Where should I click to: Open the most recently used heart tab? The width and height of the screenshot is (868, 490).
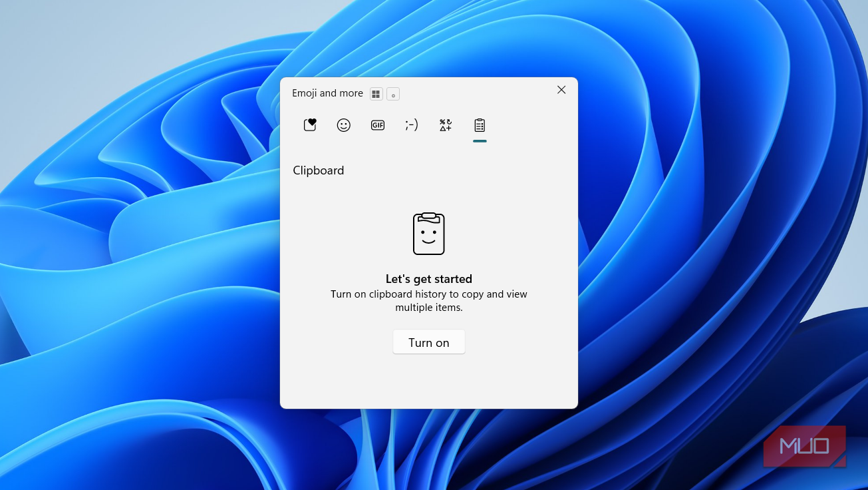pyautogui.click(x=310, y=125)
